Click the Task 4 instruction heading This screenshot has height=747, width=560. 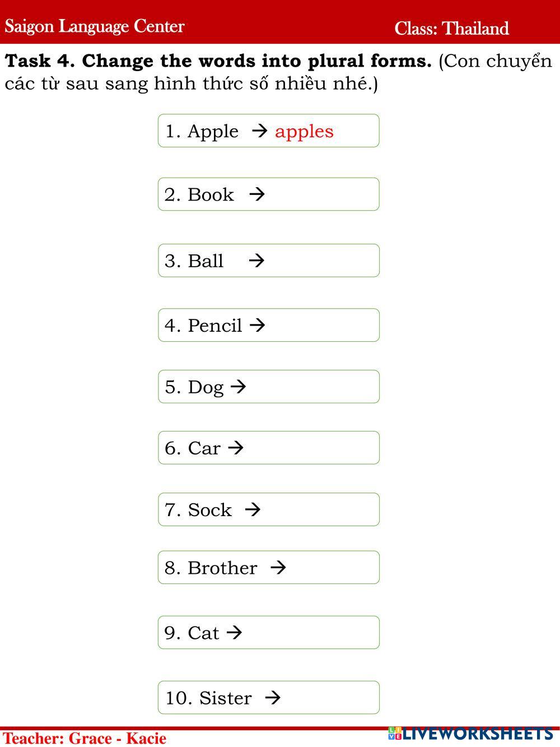click(218, 61)
